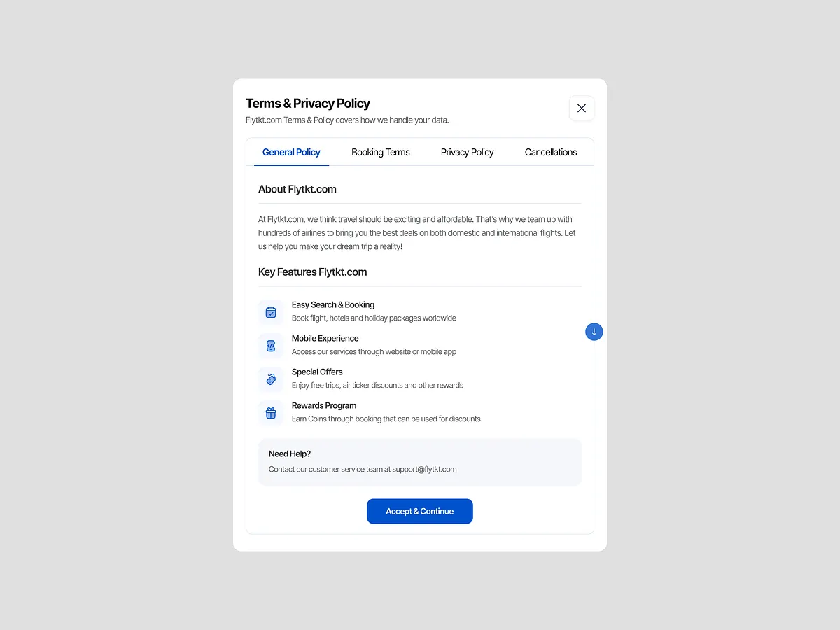
Task: Click the mobile icon beside Mobile Experience
Action: point(271,346)
